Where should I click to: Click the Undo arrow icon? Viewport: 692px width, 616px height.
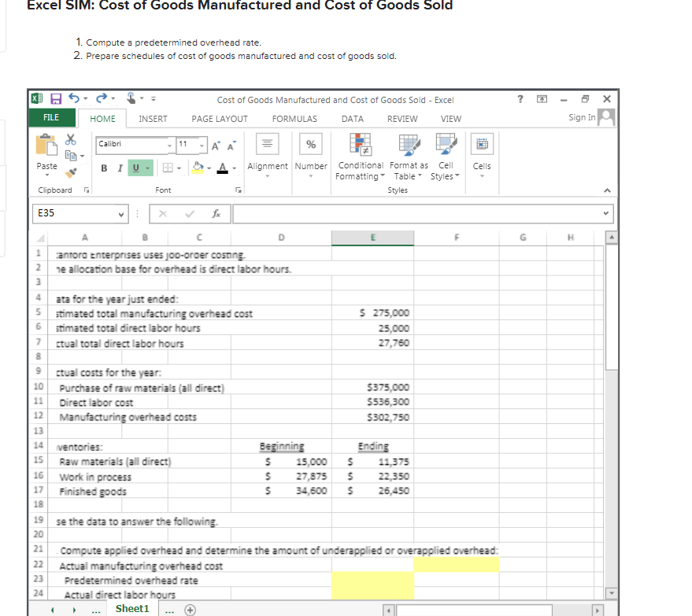pyautogui.click(x=74, y=98)
